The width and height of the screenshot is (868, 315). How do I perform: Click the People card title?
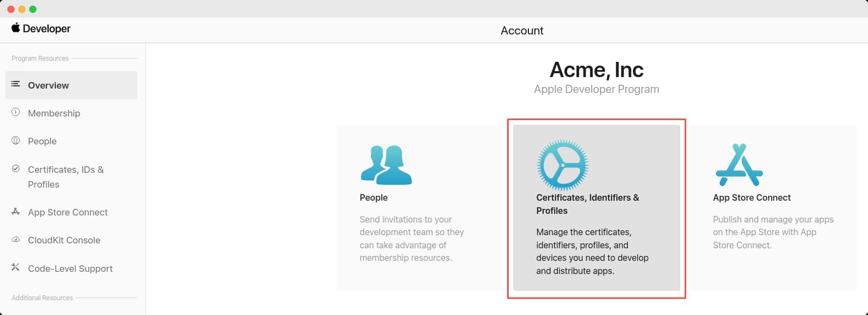point(374,197)
